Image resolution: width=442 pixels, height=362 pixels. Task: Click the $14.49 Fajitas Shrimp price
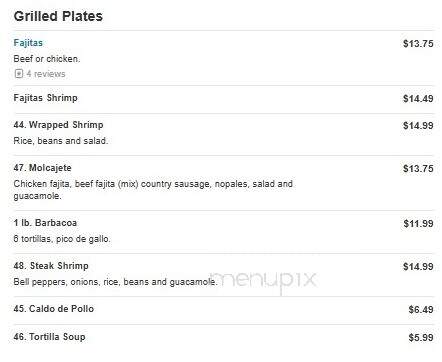point(418,99)
